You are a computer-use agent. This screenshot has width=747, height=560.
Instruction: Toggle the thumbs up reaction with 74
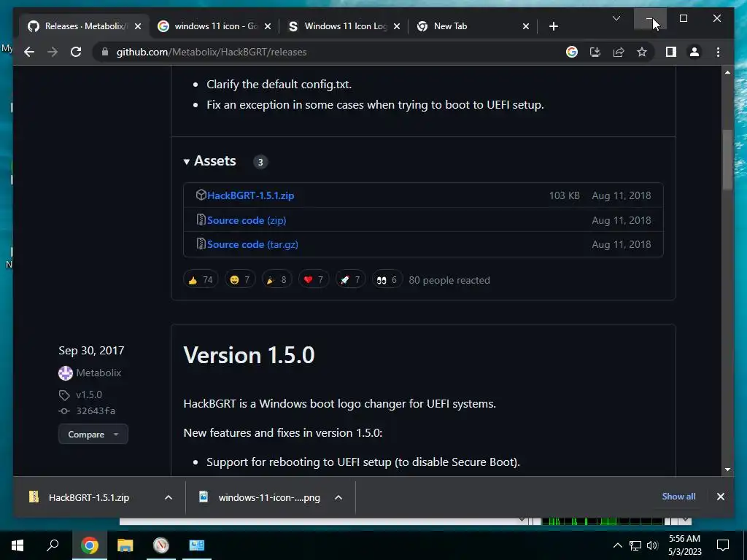(x=201, y=279)
